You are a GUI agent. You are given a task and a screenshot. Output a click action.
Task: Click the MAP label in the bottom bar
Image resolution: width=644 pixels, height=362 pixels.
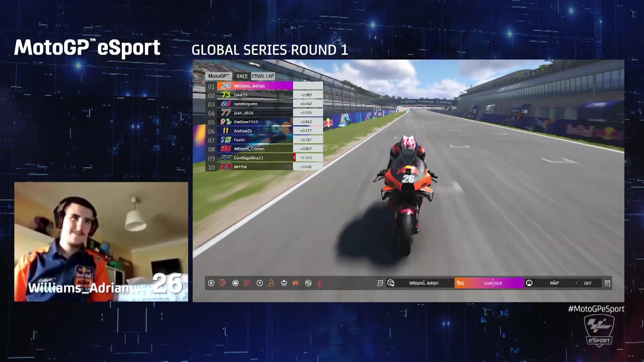[554, 283]
